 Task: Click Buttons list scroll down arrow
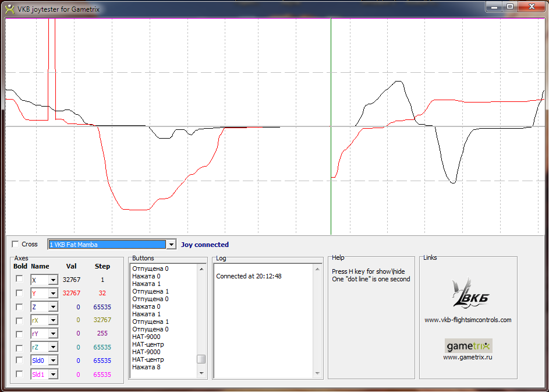click(201, 373)
